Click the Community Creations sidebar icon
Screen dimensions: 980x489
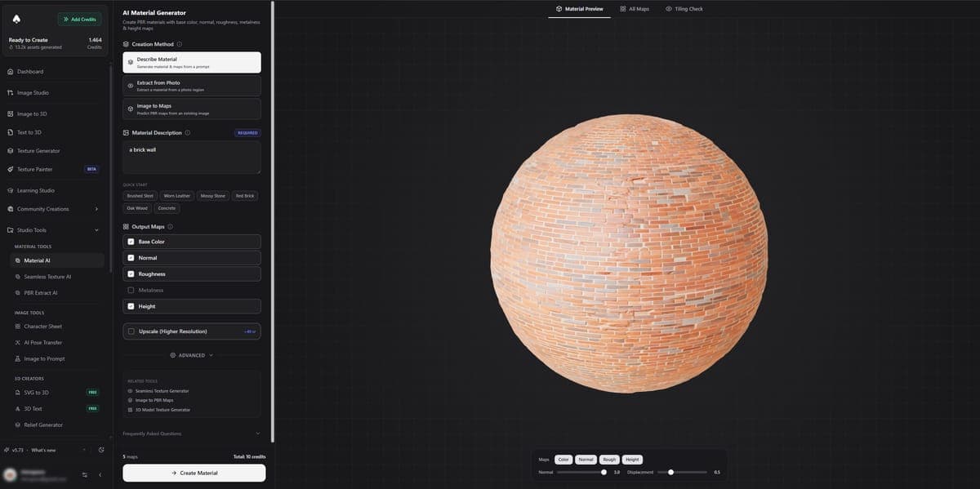click(x=10, y=209)
